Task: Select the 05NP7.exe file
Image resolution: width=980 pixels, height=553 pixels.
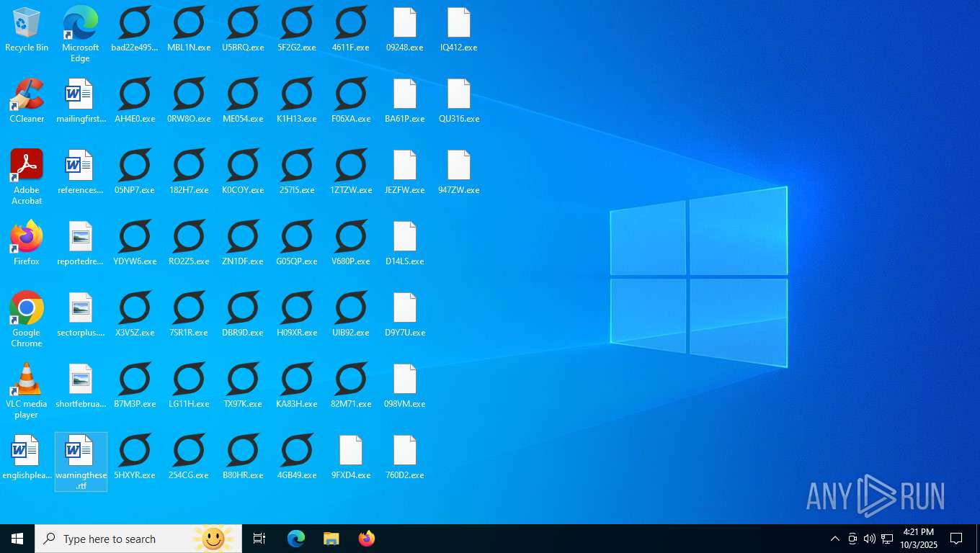Action: click(135, 172)
